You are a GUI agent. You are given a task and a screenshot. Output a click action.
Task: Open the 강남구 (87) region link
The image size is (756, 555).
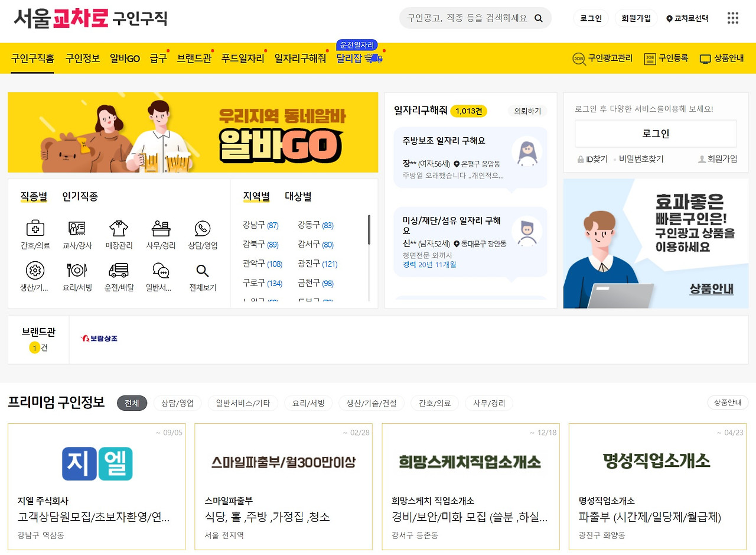coord(260,225)
